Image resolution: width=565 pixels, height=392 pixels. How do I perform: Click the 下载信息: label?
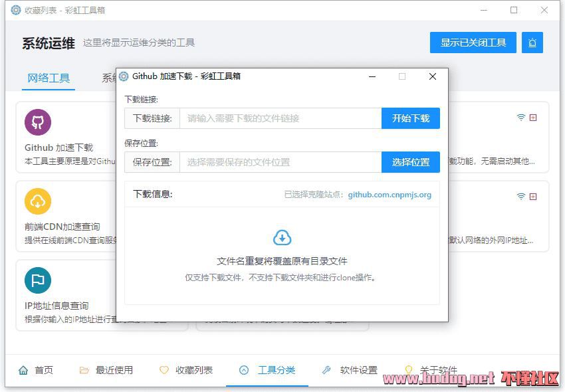click(x=153, y=194)
